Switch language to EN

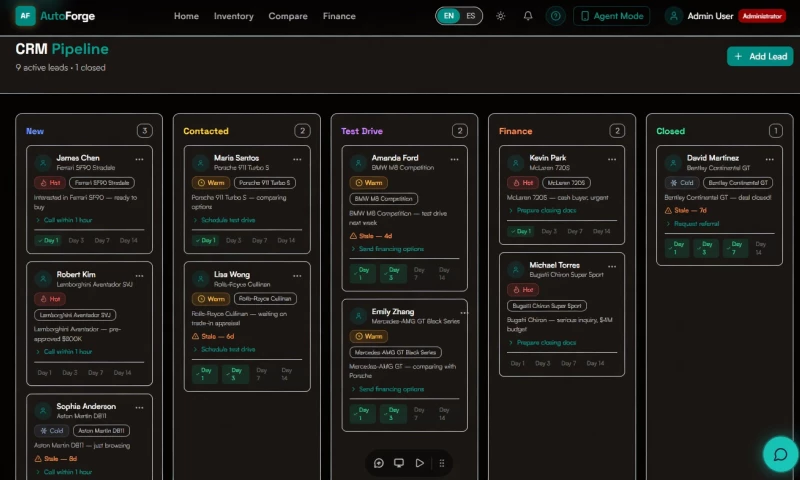pyautogui.click(x=448, y=16)
